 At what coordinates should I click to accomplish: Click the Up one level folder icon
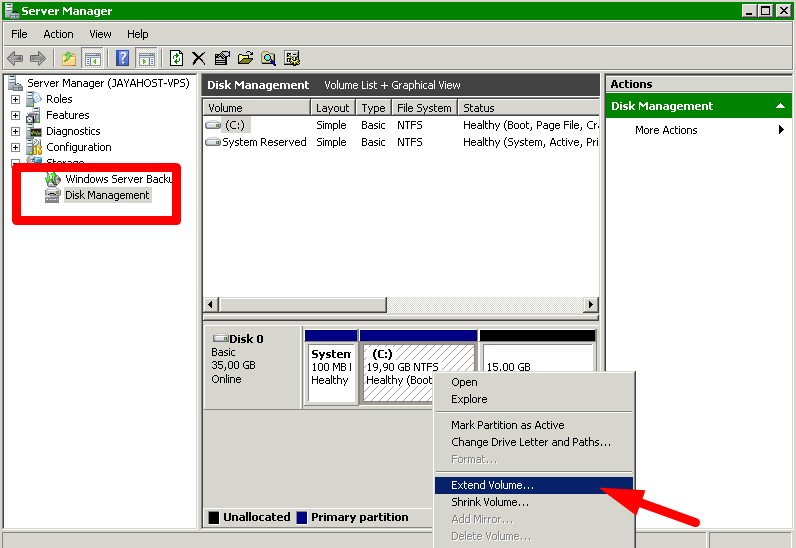(69, 58)
